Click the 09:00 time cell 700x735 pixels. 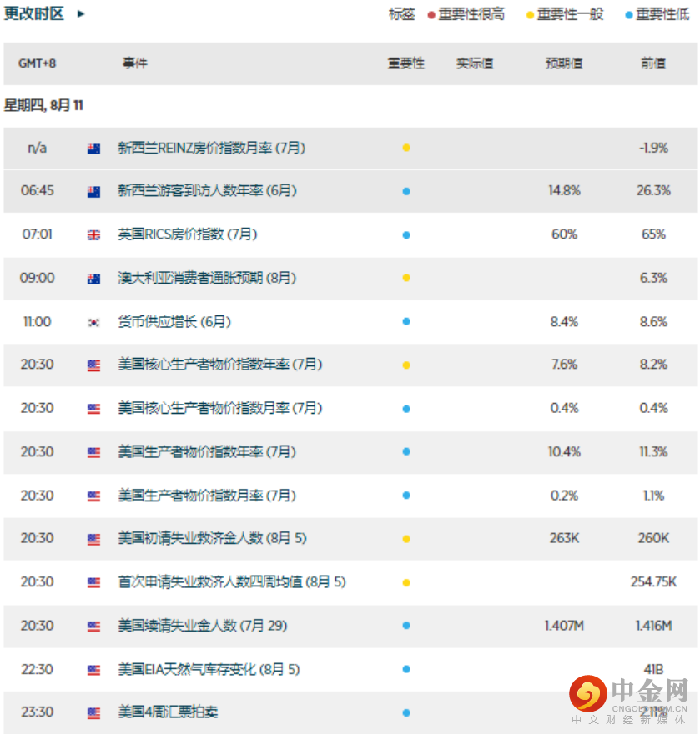click(x=37, y=278)
